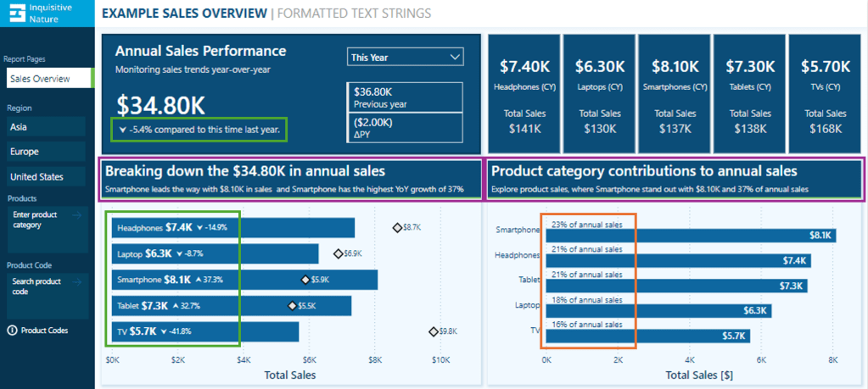Click arrow icon in product category search
This screenshot has width=868, height=389.
coord(78,215)
